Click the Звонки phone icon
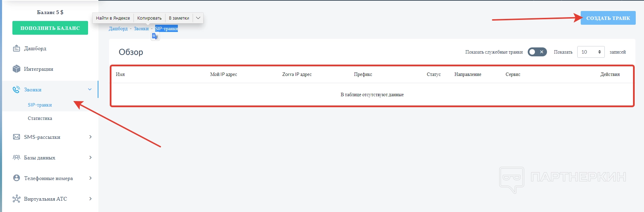This screenshot has height=212, width=644. coord(16,90)
